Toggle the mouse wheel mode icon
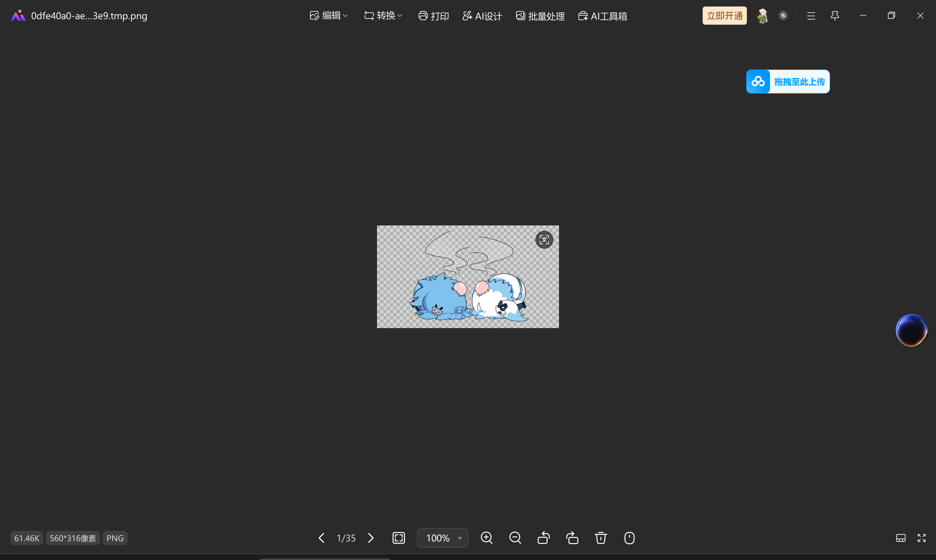Image resolution: width=936 pixels, height=560 pixels. tap(629, 538)
